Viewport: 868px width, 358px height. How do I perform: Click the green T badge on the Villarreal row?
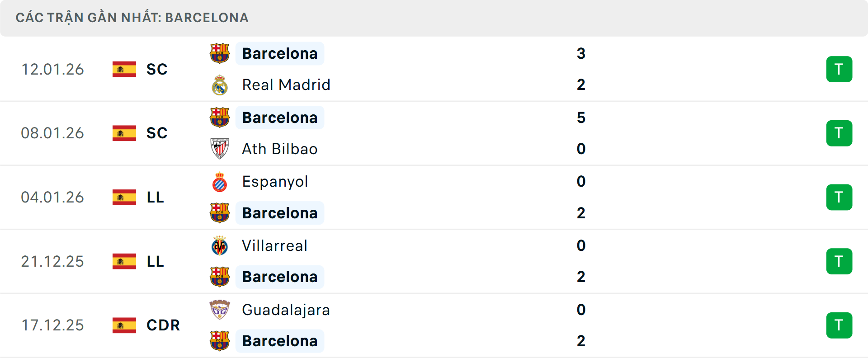840,261
